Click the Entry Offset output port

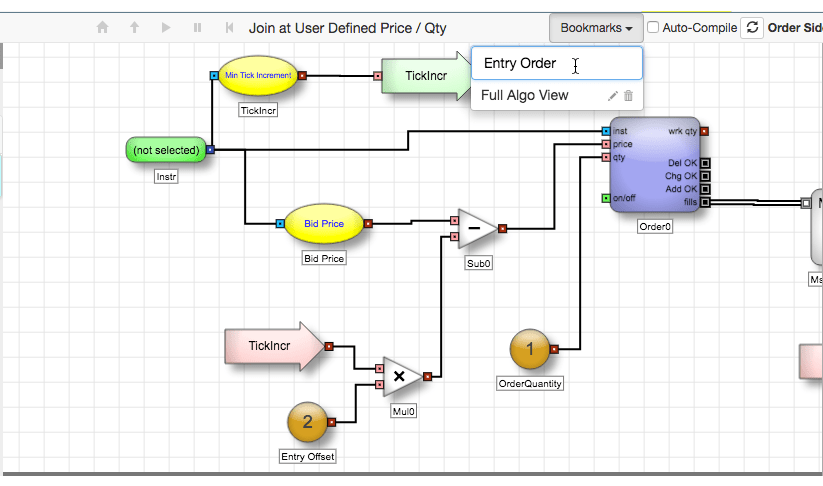[x=331, y=422]
